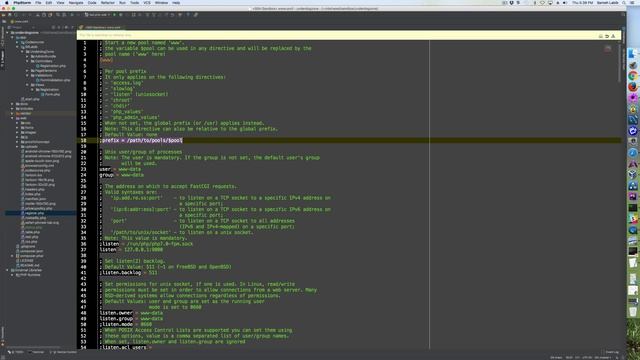Select LICENSE in the project tree

pos(25,260)
